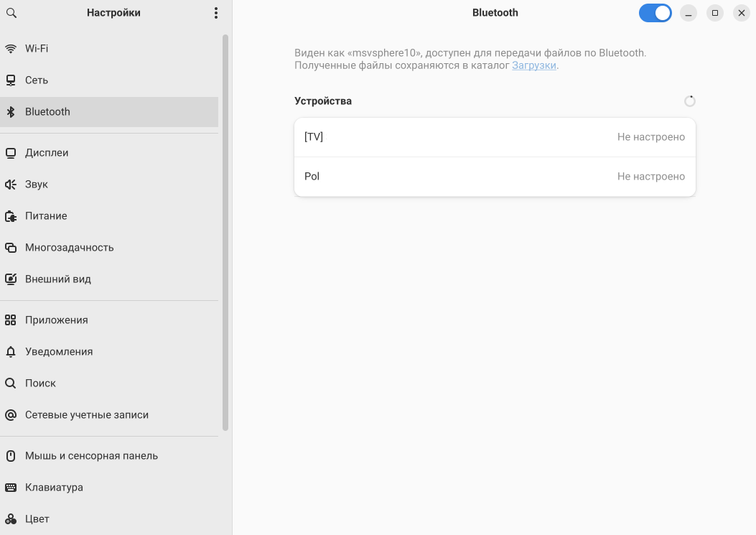
Task: Select the [TV] Bluetooth device
Action: [495, 137]
